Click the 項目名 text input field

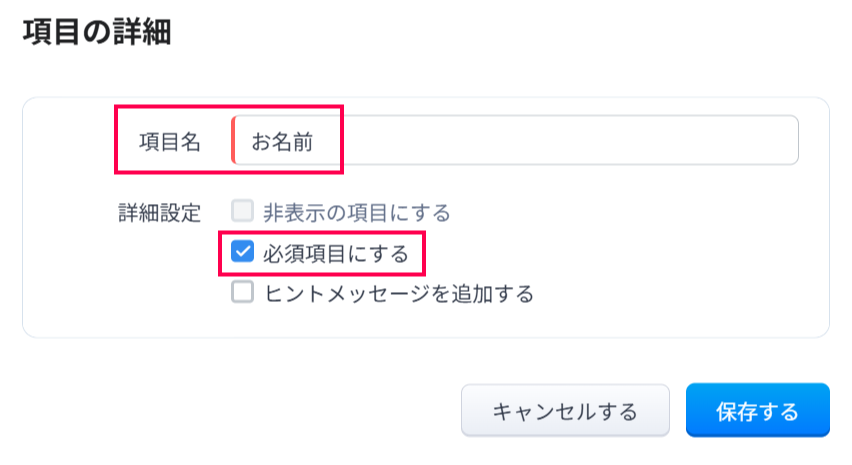tap(515, 141)
